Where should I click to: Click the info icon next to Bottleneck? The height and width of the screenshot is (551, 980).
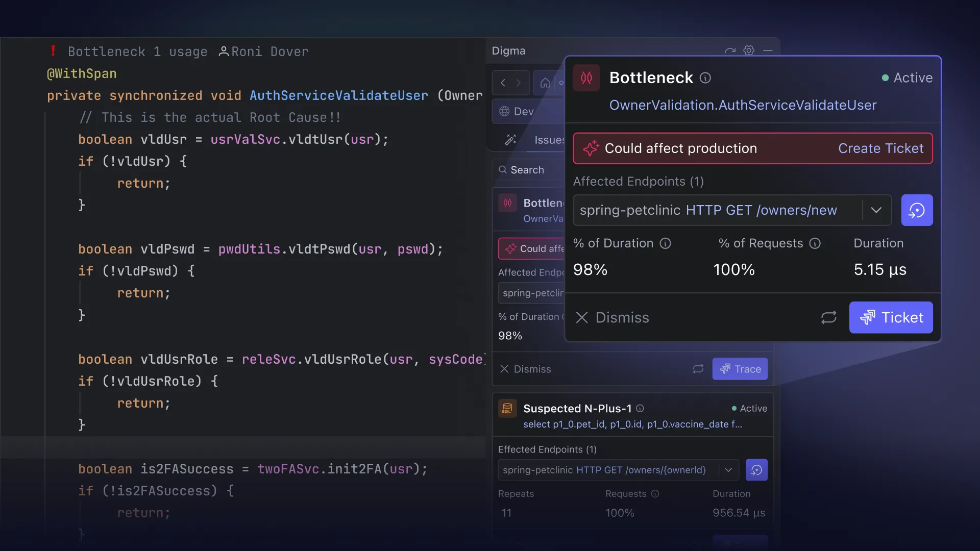705,78
